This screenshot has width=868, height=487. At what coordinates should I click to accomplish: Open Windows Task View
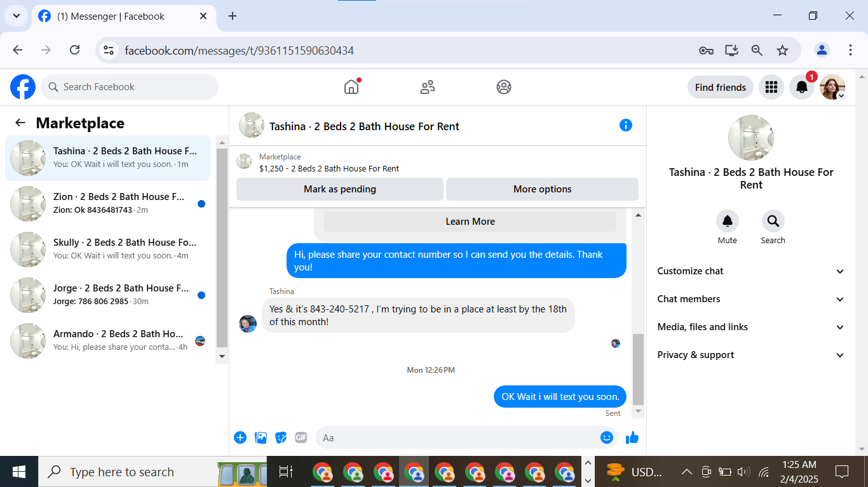coord(286,472)
